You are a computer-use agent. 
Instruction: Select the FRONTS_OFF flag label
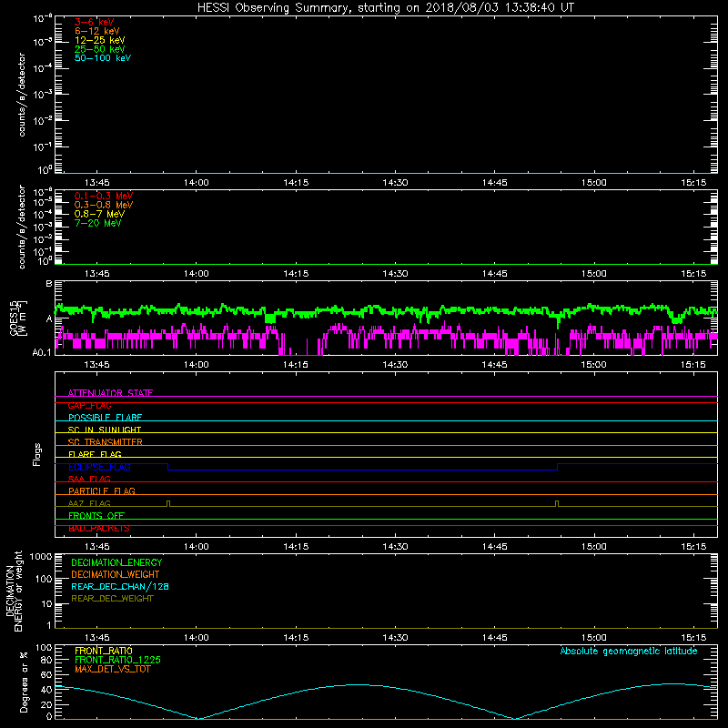pos(96,515)
